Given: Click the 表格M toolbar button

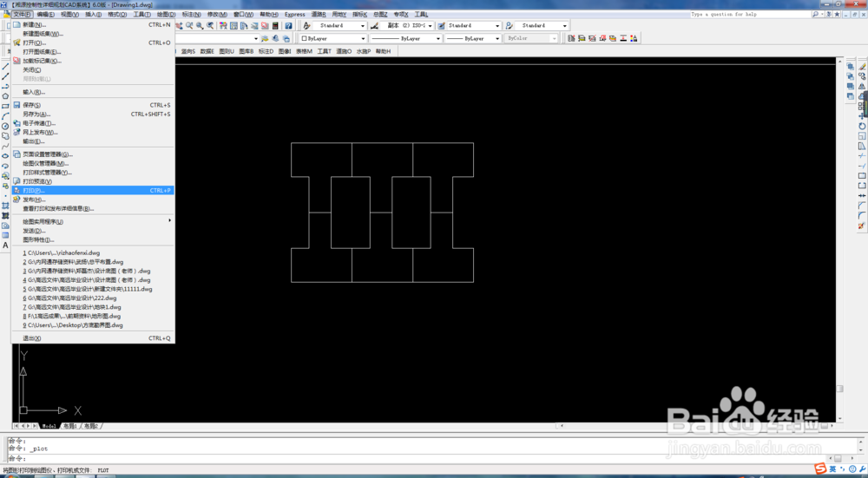Looking at the screenshot, I should pyautogui.click(x=304, y=51).
